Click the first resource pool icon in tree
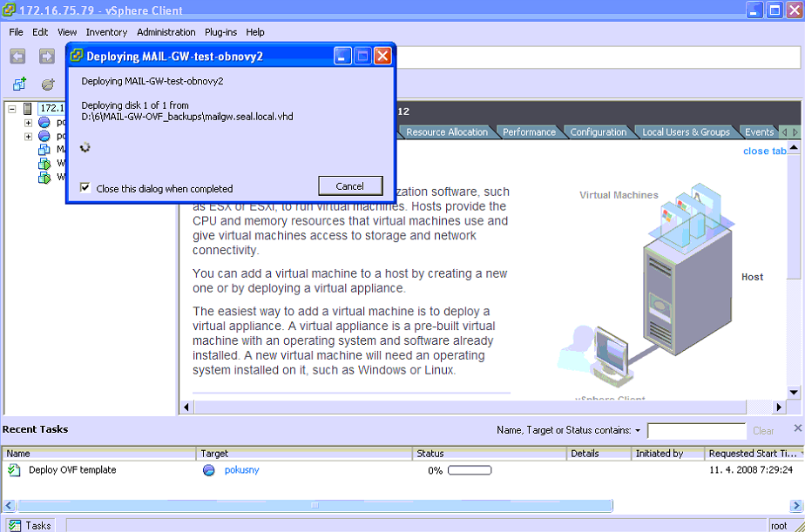 coord(44,122)
